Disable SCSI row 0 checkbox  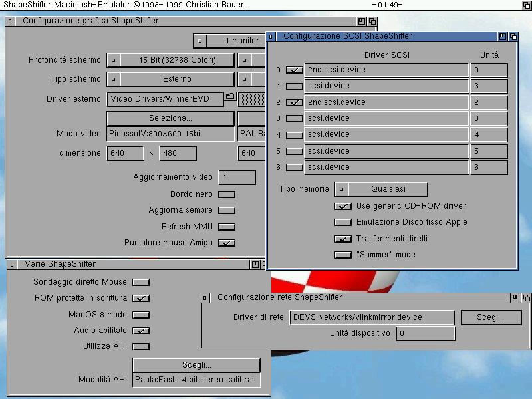point(294,70)
